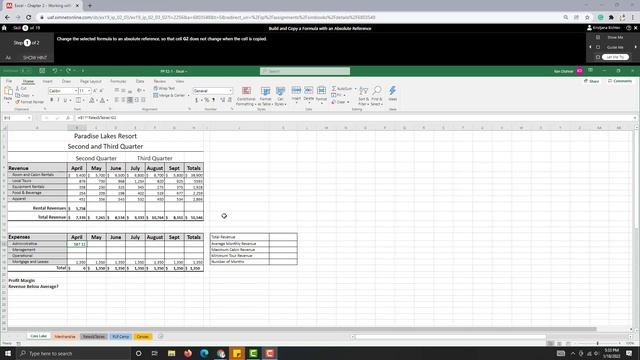Click the Delete cells icon
Screen dimensions: 640x360
(309, 90)
